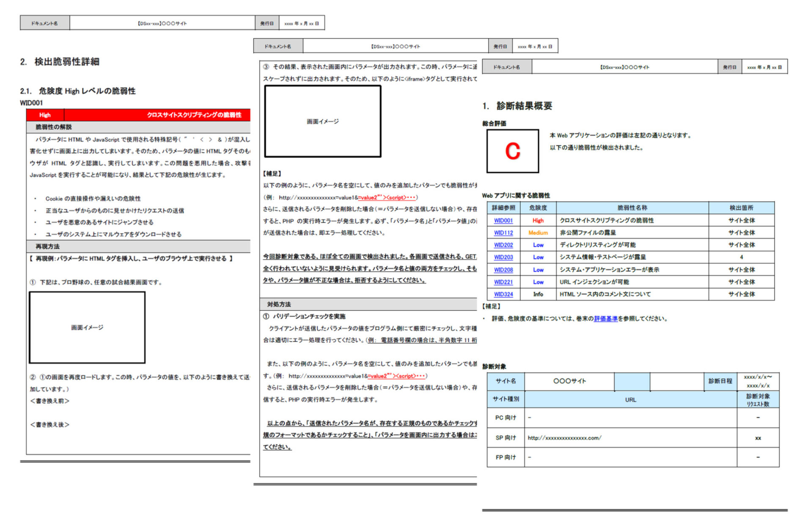This screenshot has height=526, width=812.
Task: Open the WID324 detail link
Action: [x=503, y=294]
